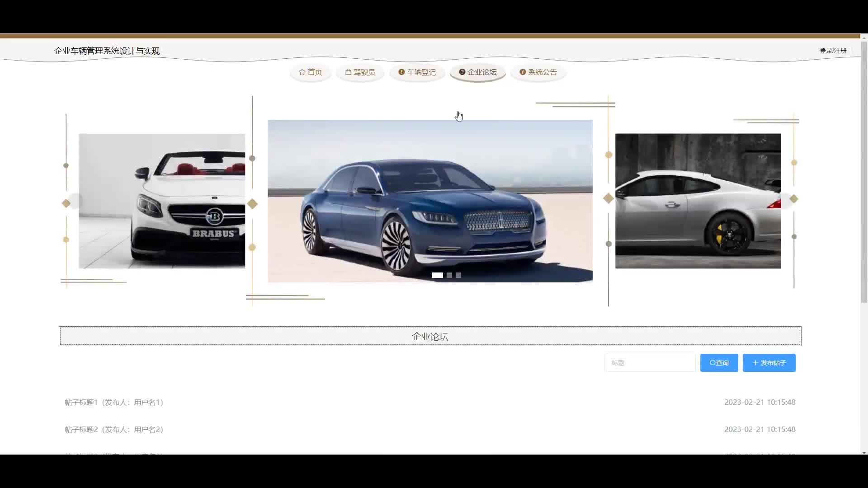
Task: Click the info icon beside 系统公告
Action: tap(523, 72)
